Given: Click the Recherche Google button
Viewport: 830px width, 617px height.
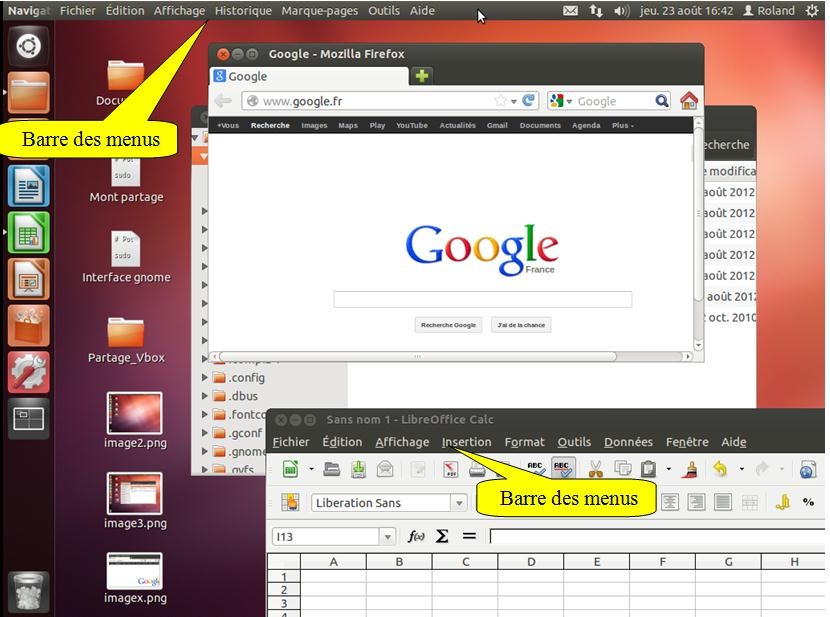Looking at the screenshot, I should click(448, 325).
